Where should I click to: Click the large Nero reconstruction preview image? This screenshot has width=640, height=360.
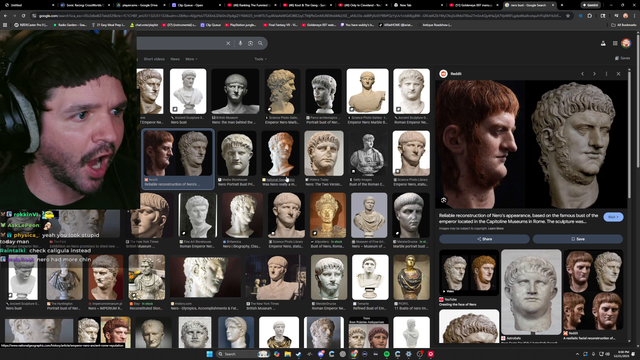coord(531,144)
